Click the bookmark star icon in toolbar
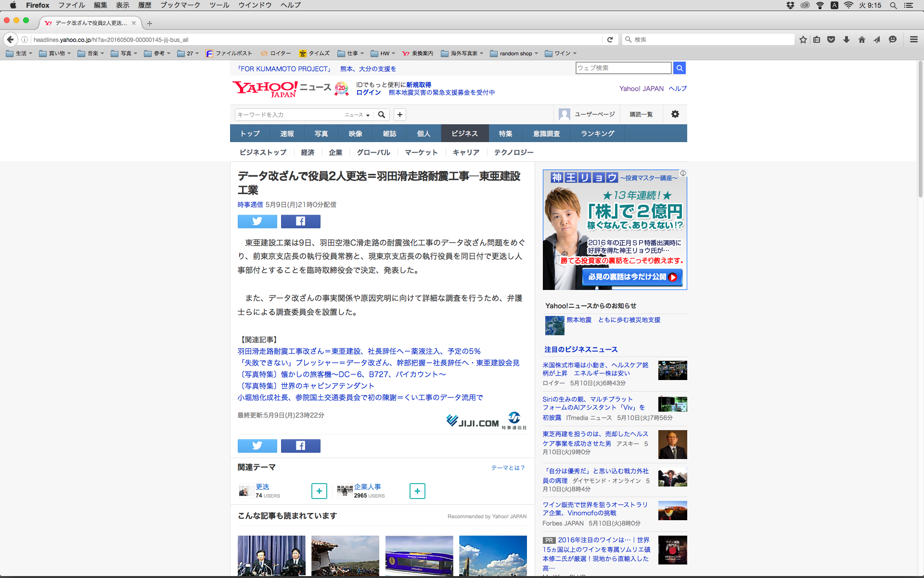 803,39
